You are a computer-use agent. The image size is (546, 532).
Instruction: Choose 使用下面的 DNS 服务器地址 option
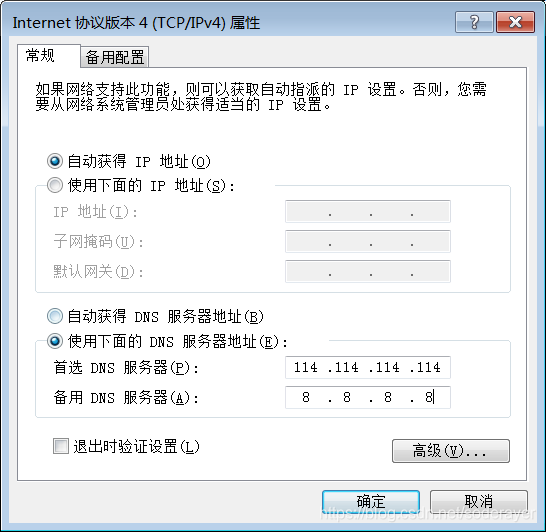(x=55, y=341)
